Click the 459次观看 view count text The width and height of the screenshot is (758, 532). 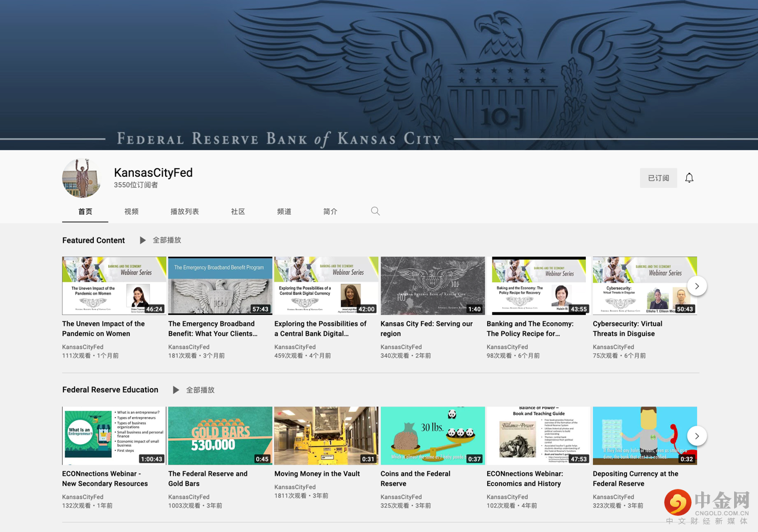289,356
